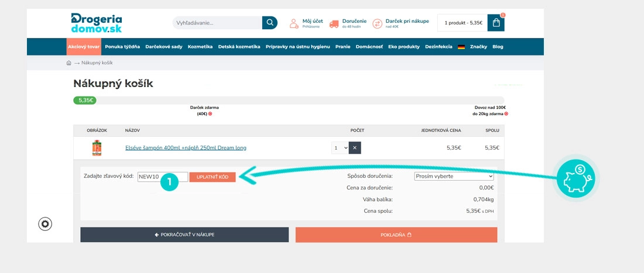Remove the Elséve shampoo with X button

click(355, 147)
